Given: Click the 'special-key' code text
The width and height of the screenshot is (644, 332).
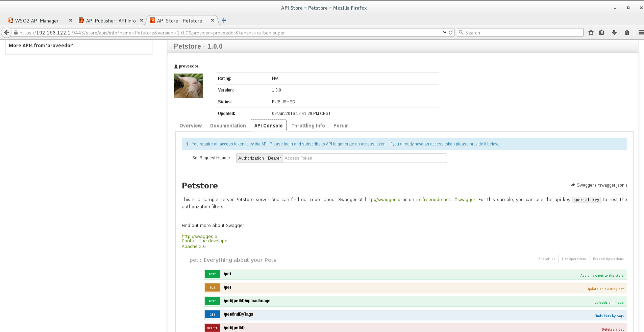Looking at the screenshot, I should [x=586, y=200].
